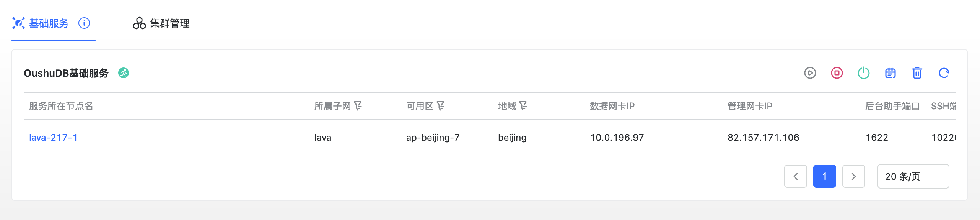The image size is (980, 220).
Task: Click the start service play icon
Action: (810, 73)
